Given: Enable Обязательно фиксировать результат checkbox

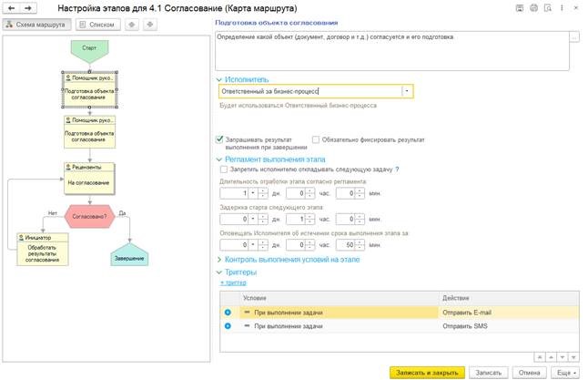Looking at the screenshot, I should 315,139.
